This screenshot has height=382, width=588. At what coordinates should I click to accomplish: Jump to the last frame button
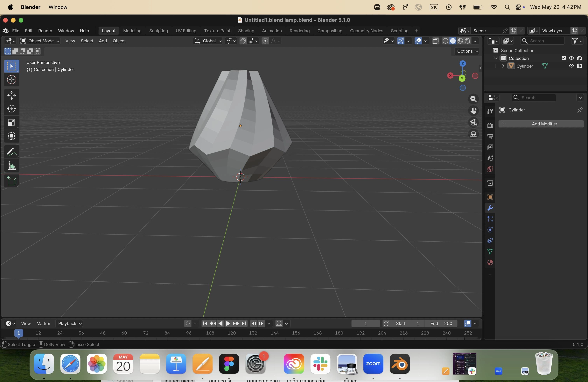pyautogui.click(x=244, y=324)
